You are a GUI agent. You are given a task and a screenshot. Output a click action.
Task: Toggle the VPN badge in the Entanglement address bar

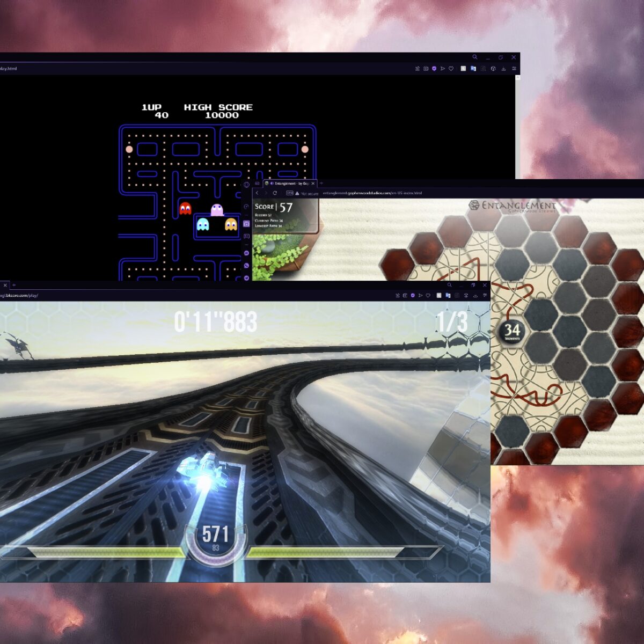[290, 193]
